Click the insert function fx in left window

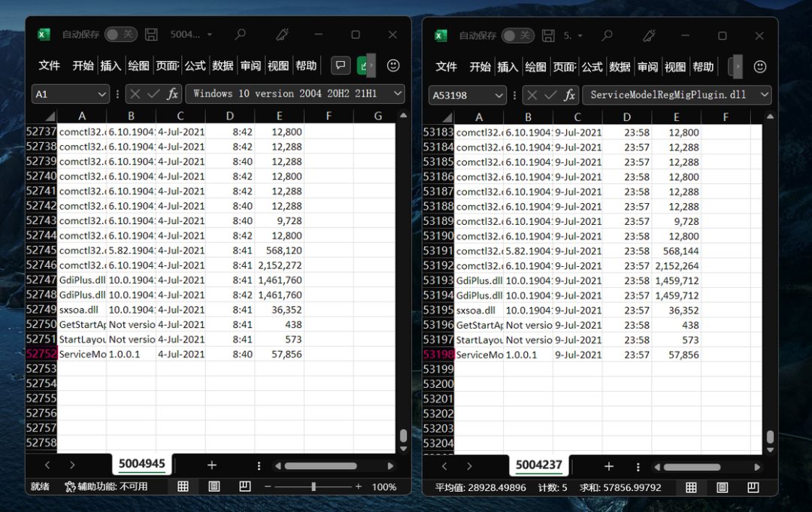172,94
